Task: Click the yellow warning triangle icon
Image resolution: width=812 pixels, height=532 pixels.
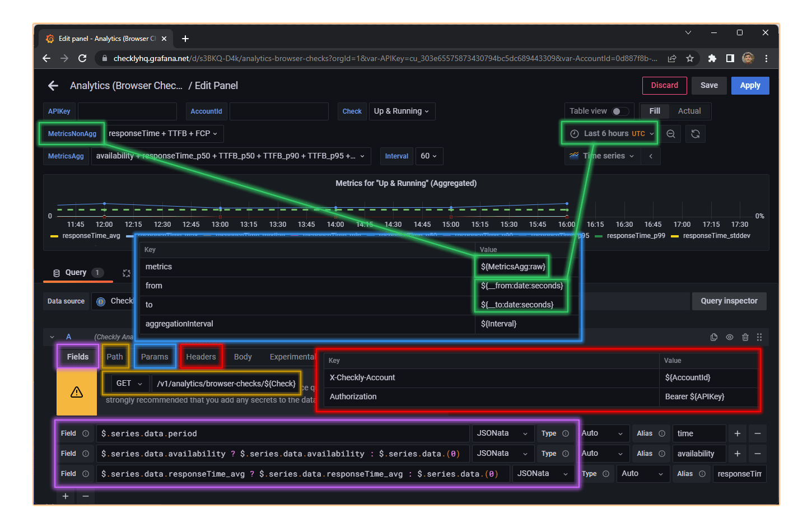Action: (77, 392)
